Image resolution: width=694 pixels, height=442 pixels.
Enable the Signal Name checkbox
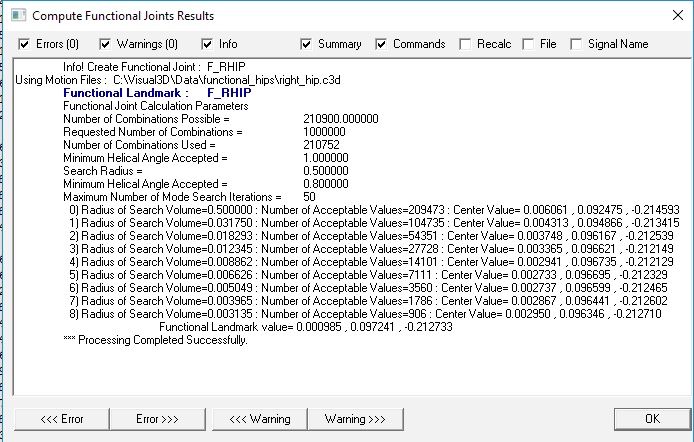click(576, 44)
